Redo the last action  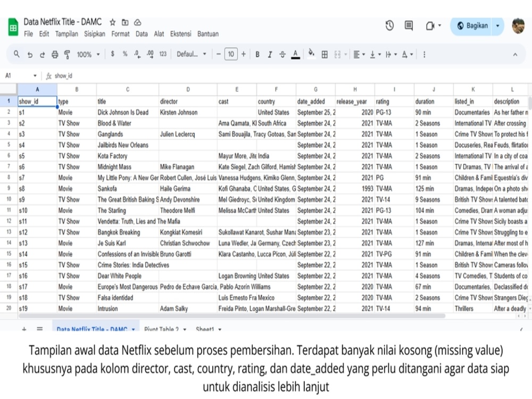click(42, 54)
